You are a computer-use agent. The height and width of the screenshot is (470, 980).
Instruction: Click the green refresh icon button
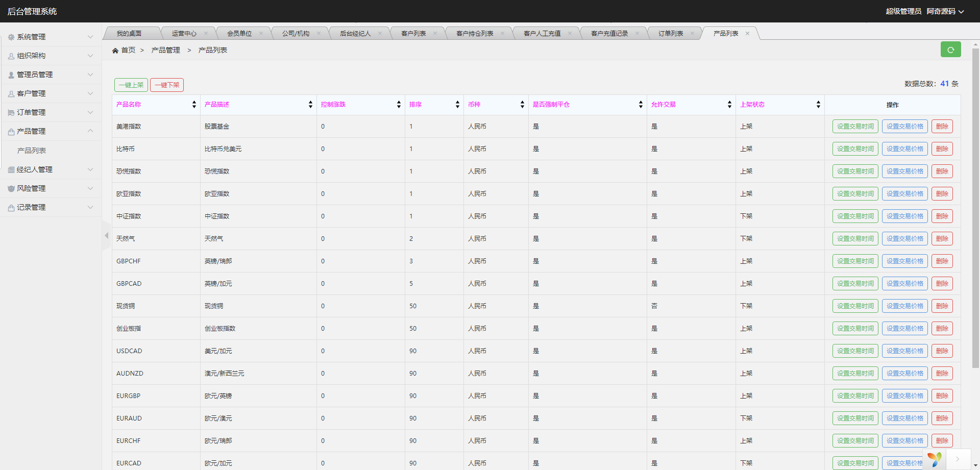(x=950, y=50)
